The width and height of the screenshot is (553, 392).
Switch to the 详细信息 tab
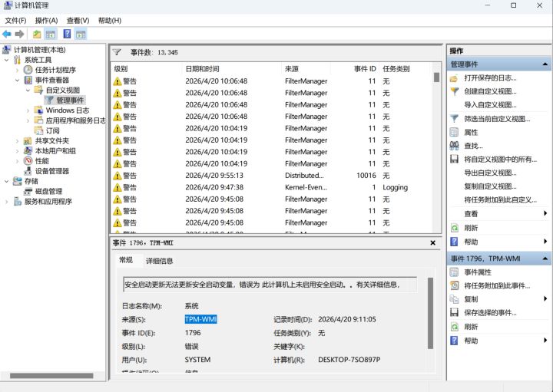160,261
